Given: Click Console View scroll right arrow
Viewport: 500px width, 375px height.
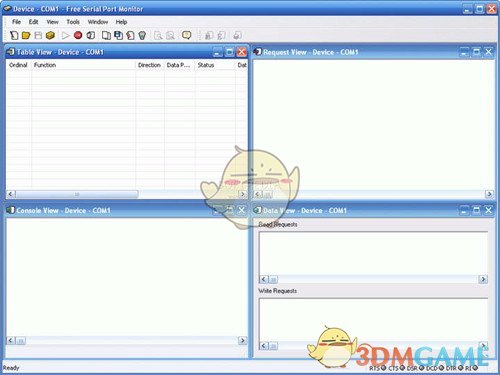Looking at the screenshot, I should pyautogui.click(x=242, y=340).
